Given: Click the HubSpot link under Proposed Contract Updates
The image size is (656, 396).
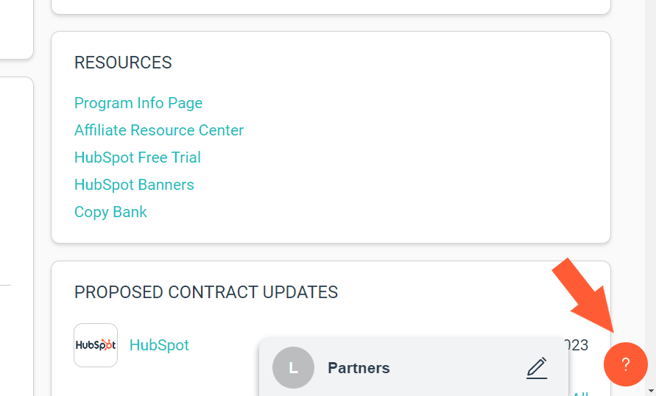Looking at the screenshot, I should pos(159,345).
